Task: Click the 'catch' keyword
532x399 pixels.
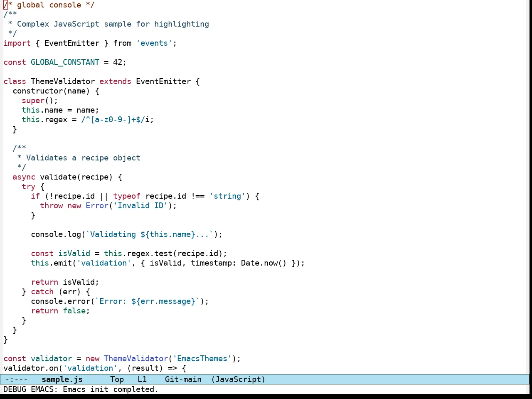Action: [42, 292]
